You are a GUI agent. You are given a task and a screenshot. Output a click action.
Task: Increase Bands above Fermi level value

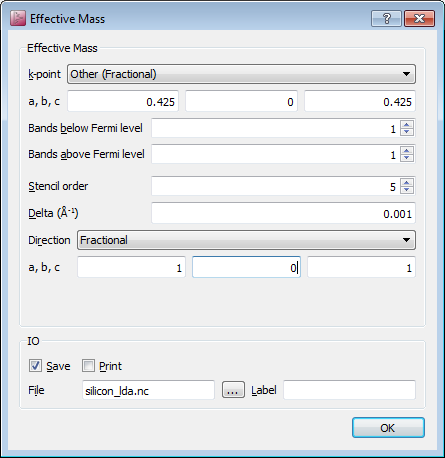tap(406, 151)
